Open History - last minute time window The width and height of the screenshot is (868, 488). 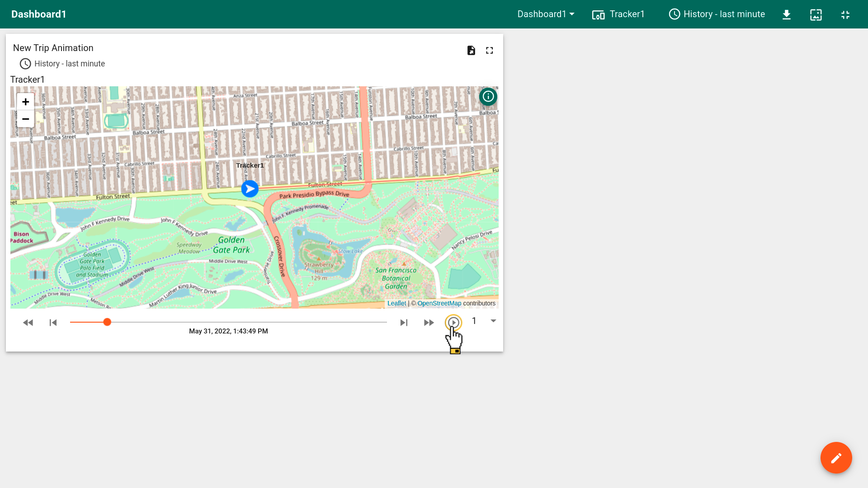pos(717,14)
